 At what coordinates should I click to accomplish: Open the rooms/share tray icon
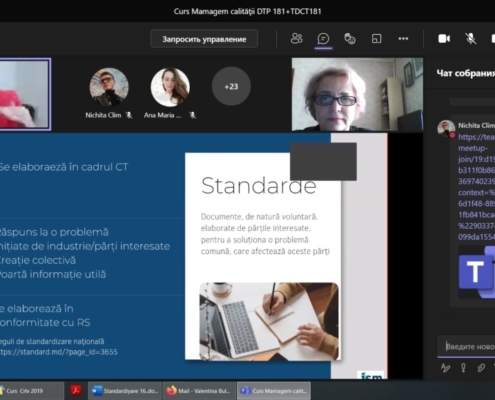[376, 39]
